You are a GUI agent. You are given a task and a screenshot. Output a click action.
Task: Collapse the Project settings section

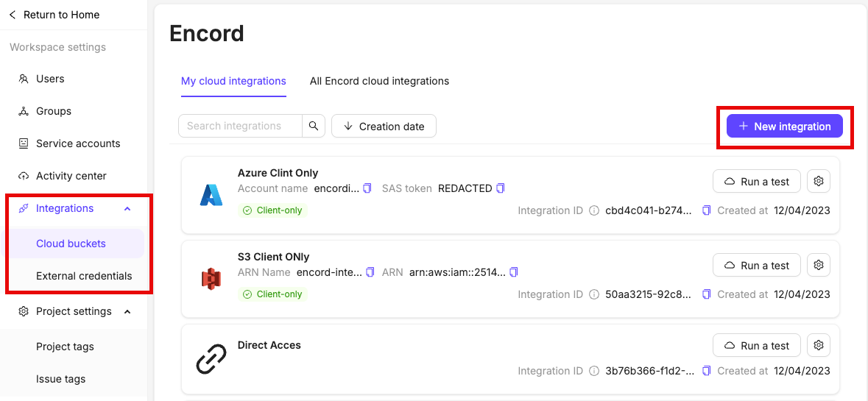pyautogui.click(x=127, y=311)
